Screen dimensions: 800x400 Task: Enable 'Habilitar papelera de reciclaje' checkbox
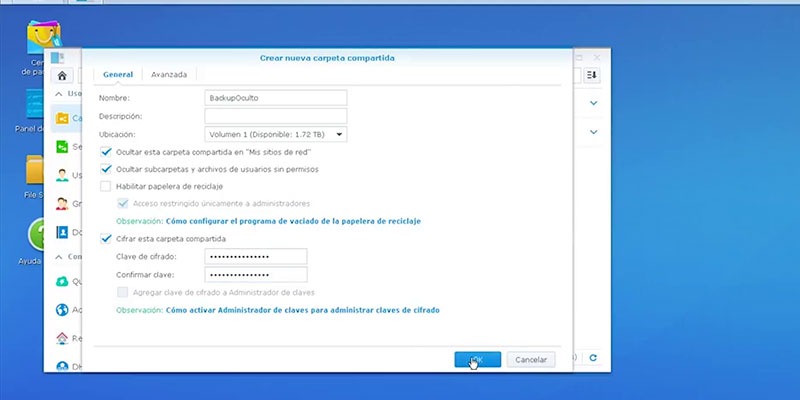(x=106, y=186)
